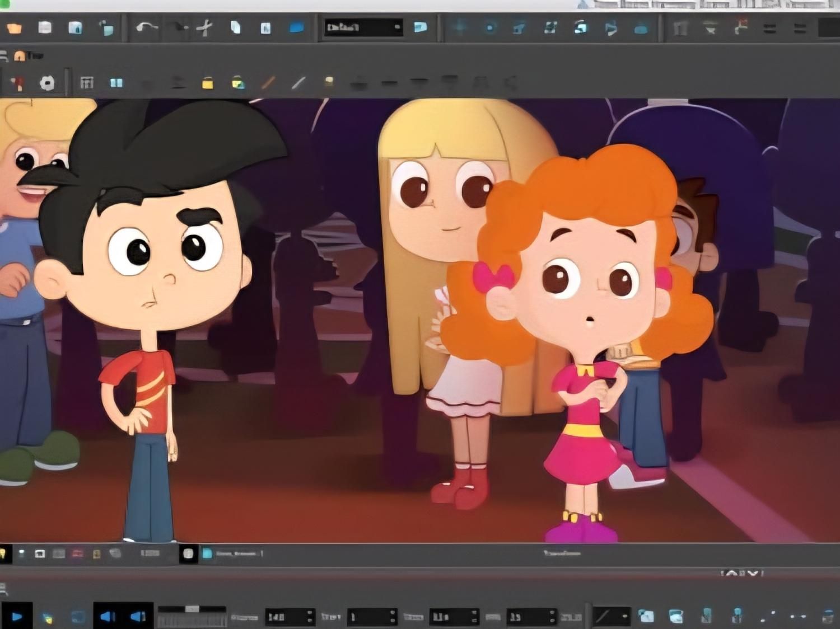Open the workspace selector dropdown in top toolbar

363,27
